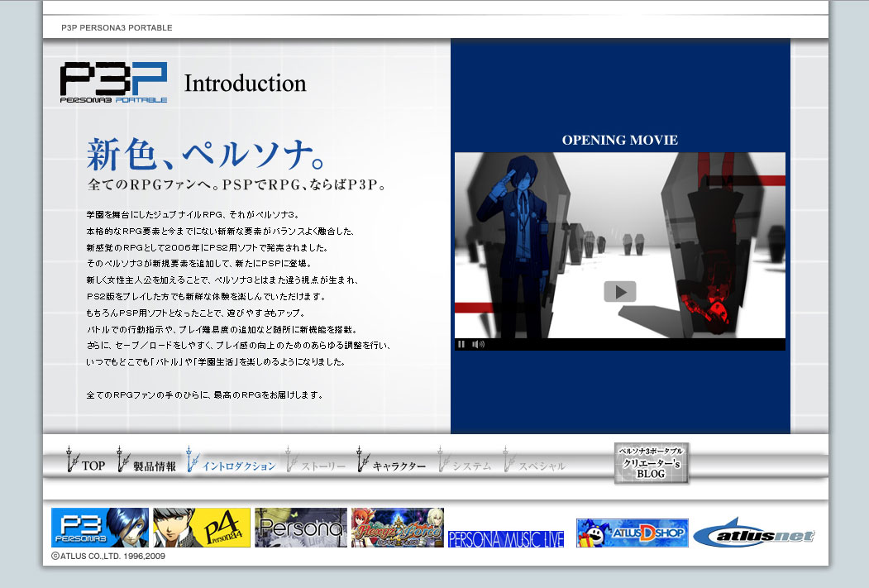The height and width of the screenshot is (588, 869).
Task: Open the TOP navigation item
Action: 85,460
